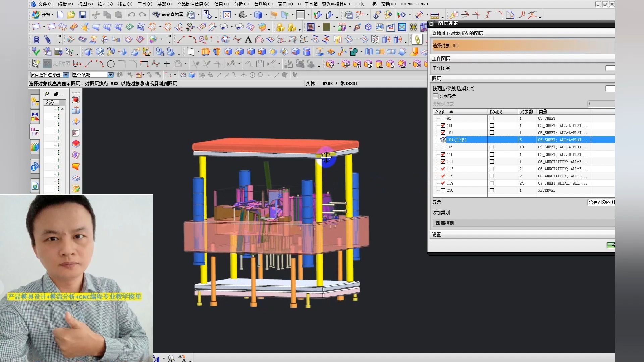This screenshot has width=644, height=362.
Task: Open file using the folder icon
Action: click(x=71, y=15)
